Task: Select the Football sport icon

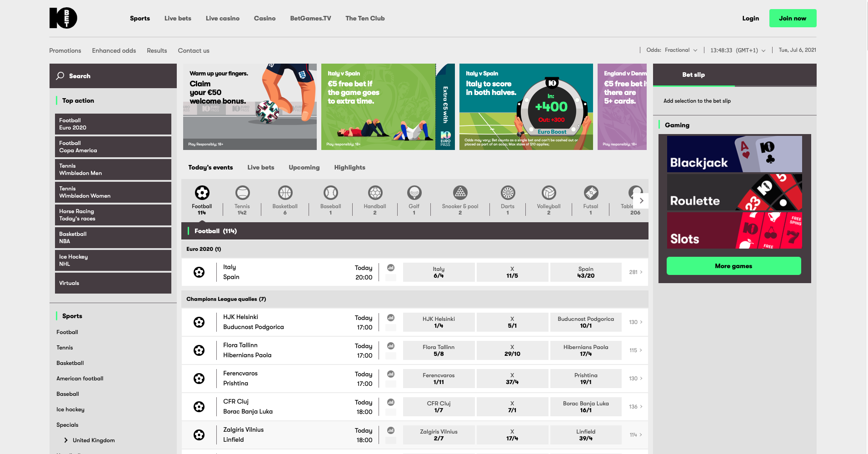Action: click(x=202, y=193)
